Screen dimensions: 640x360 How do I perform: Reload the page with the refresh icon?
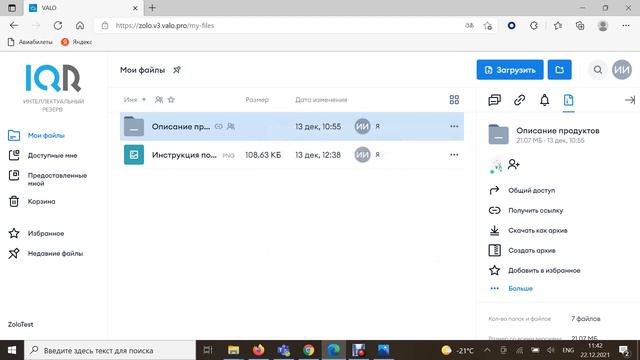point(58,25)
